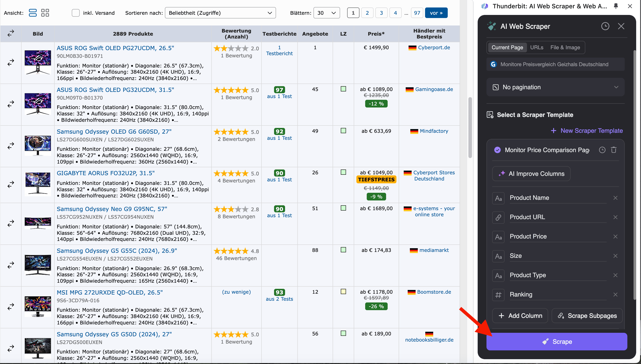Remove the Ranking column
Image resolution: width=641 pixels, height=364 pixels.
pos(615,295)
